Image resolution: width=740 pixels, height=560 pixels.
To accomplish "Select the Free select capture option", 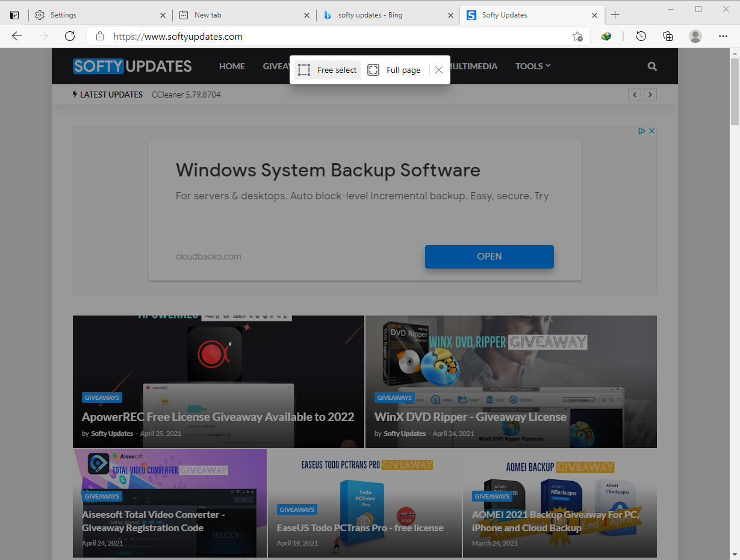I will pos(328,70).
